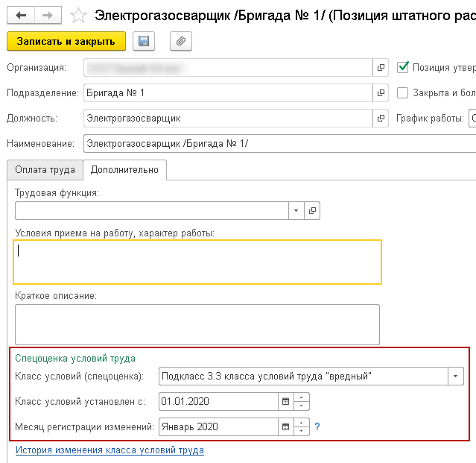Open the Подразделение 'Бригада № 1' link icon

381,92
